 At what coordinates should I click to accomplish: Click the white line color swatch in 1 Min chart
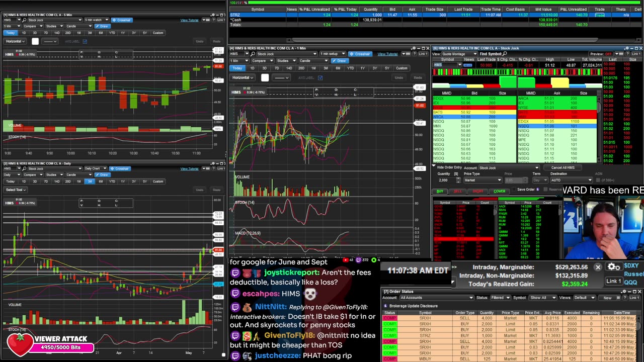tap(265, 78)
